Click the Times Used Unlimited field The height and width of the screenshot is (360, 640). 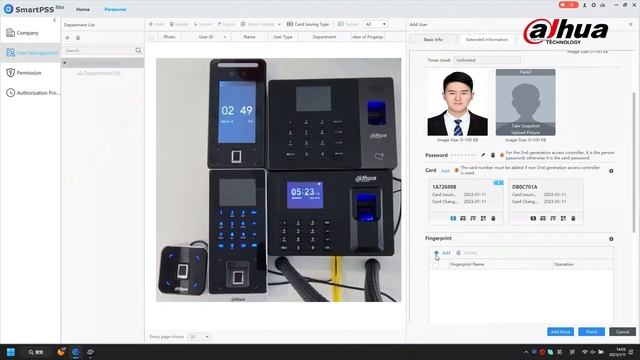pos(487,60)
